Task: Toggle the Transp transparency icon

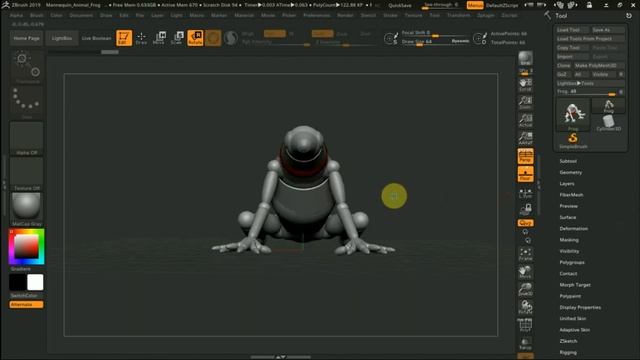Action: (x=525, y=343)
